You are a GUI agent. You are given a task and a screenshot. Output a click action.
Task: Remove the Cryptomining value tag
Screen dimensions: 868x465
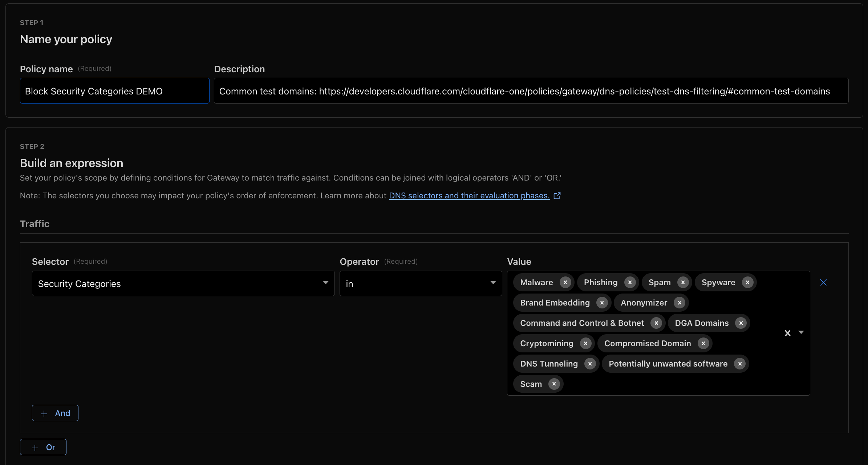point(585,343)
